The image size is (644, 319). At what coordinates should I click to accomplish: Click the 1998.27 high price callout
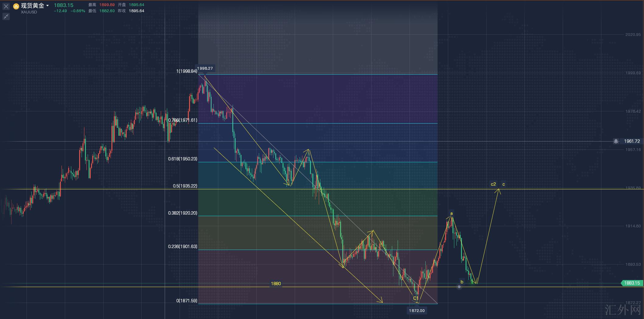tap(205, 68)
